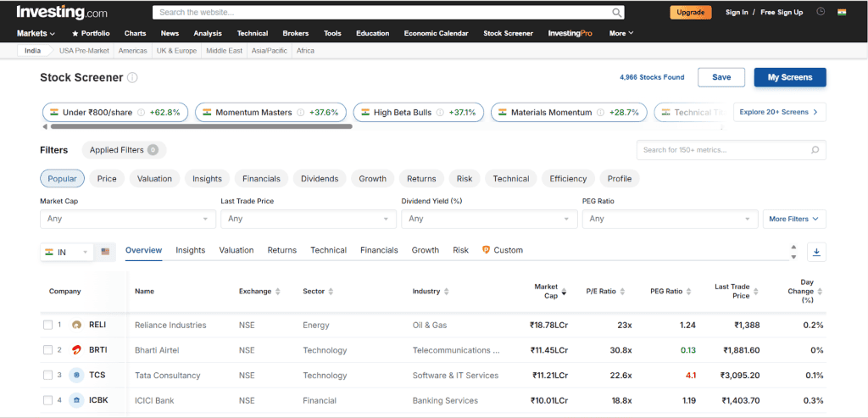Click the Upgrade button
868x418 pixels.
pyautogui.click(x=690, y=12)
